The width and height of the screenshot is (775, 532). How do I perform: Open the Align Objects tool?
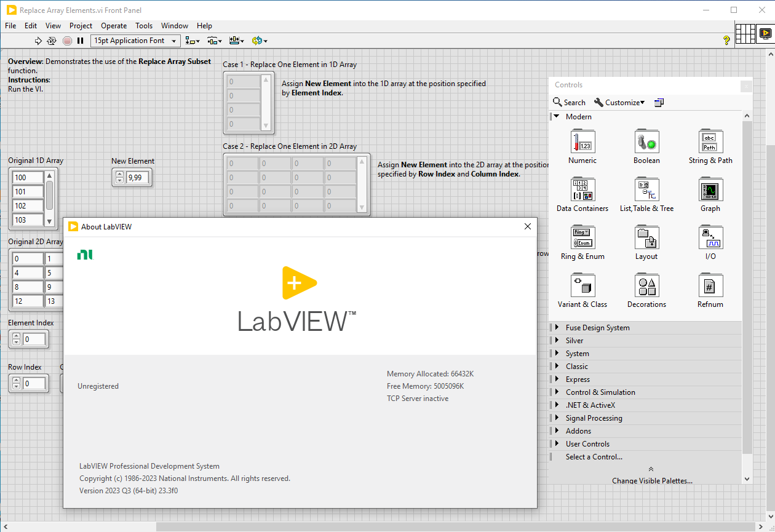coord(193,41)
